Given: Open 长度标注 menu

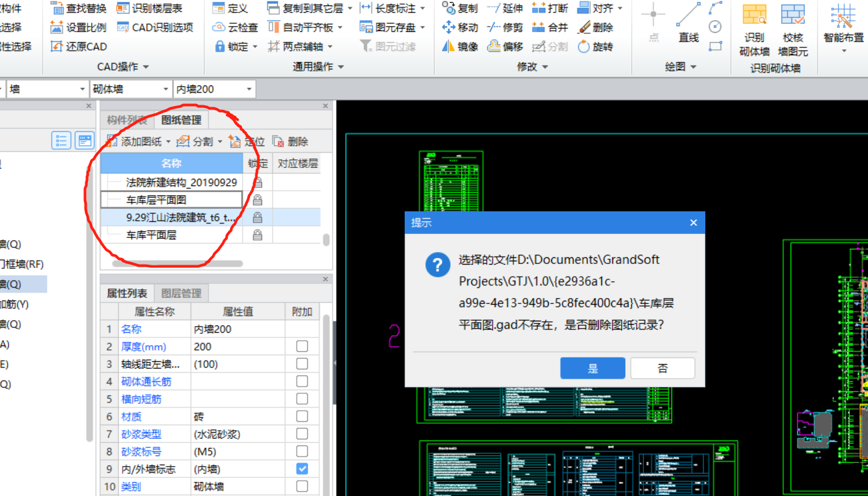Looking at the screenshot, I should coord(393,8).
